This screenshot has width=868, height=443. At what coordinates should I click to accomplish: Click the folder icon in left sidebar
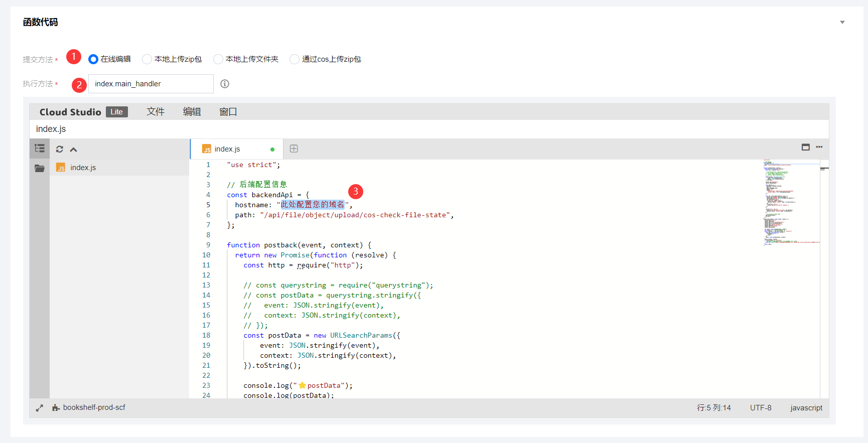click(40, 168)
